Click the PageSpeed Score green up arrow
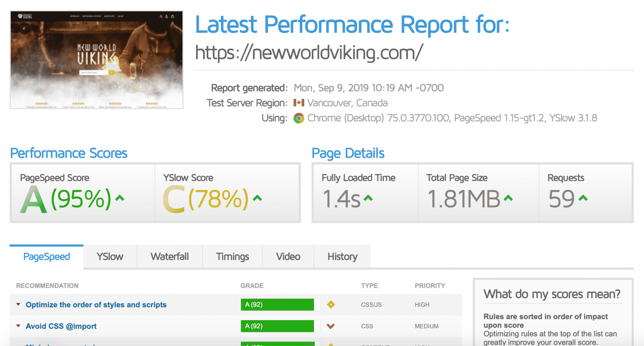The width and height of the screenshot is (644, 346). pyautogui.click(x=120, y=198)
